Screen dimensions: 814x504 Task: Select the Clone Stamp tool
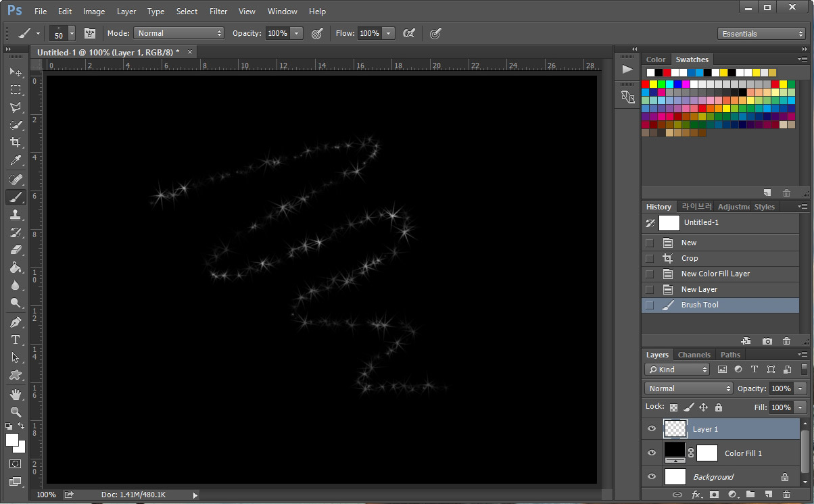coord(16,215)
